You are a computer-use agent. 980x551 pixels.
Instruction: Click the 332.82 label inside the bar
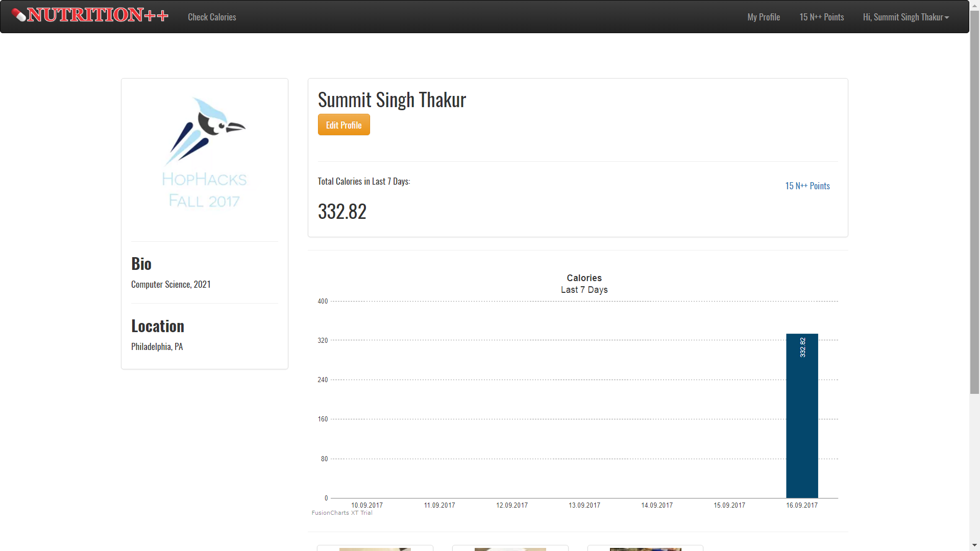tap(802, 347)
